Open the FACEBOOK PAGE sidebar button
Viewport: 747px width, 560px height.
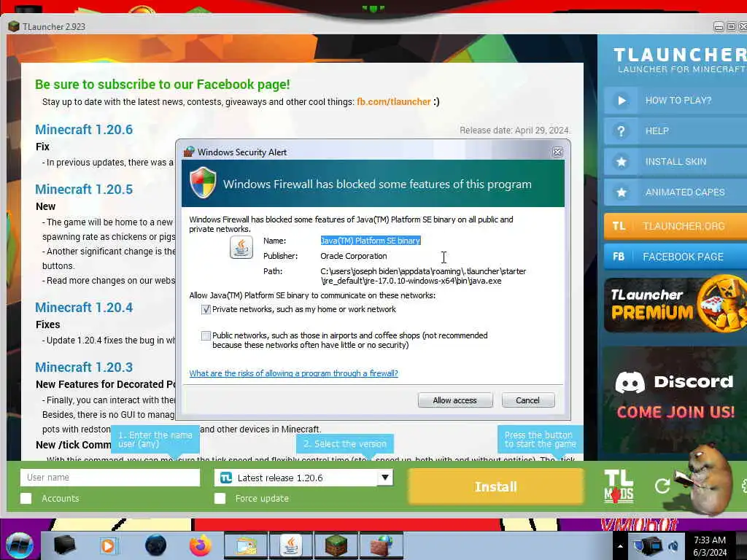pos(676,257)
